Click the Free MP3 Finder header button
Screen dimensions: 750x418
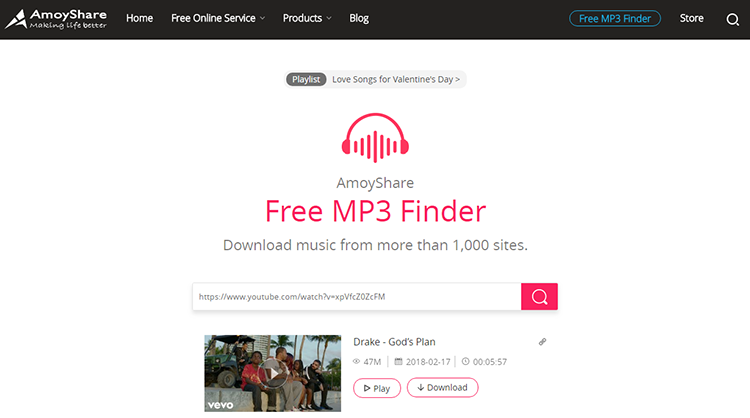point(615,19)
